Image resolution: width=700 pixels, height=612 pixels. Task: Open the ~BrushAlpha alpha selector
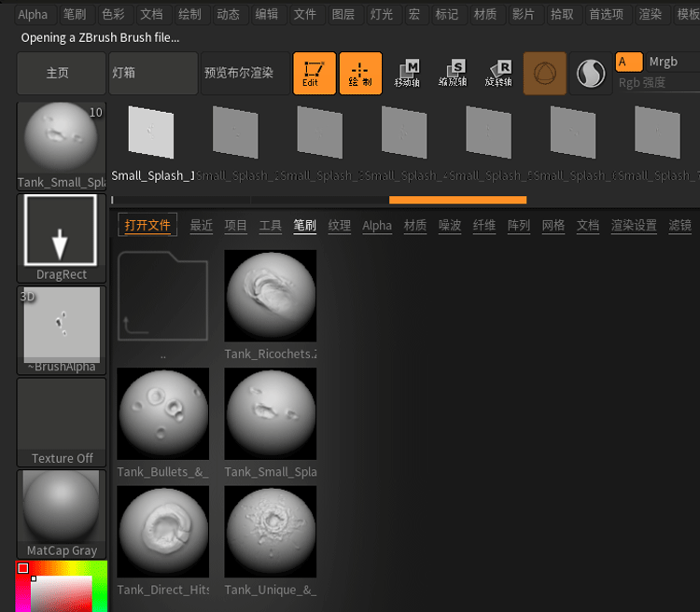tap(62, 330)
